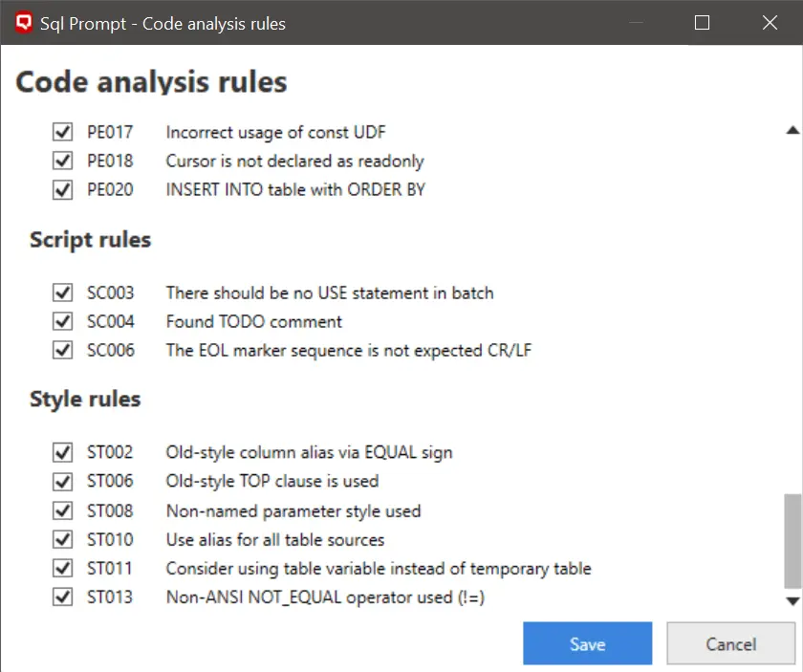This screenshot has width=803, height=672.
Task: Toggle PE020 INSERT INTO table with ORDER BY
Action: click(62, 189)
